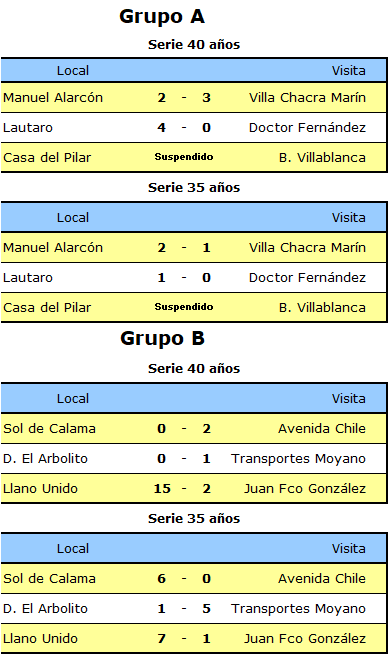Screen dimensions: 388x654
Task: Click the Serie 35 años heading under Grupo A
Action: pos(194,188)
